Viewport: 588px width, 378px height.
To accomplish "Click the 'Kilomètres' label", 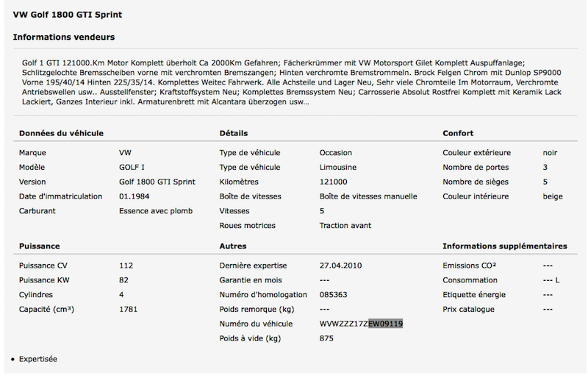I will point(239,182).
